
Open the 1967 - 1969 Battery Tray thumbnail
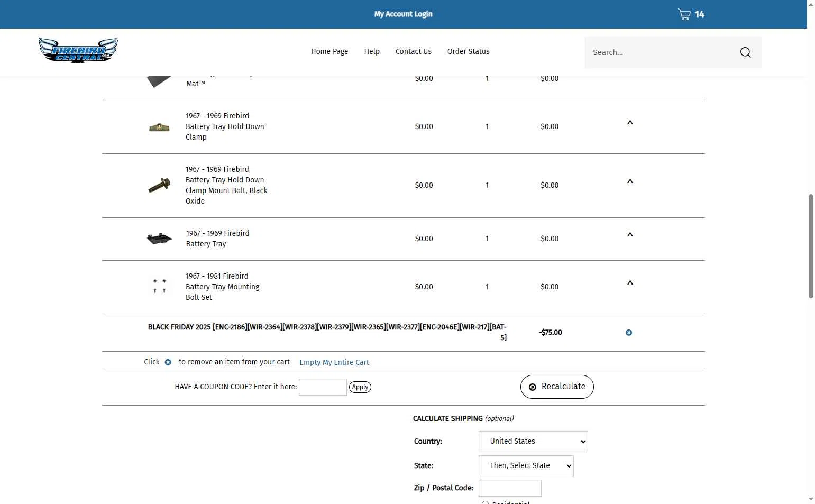pyautogui.click(x=159, y=239)
